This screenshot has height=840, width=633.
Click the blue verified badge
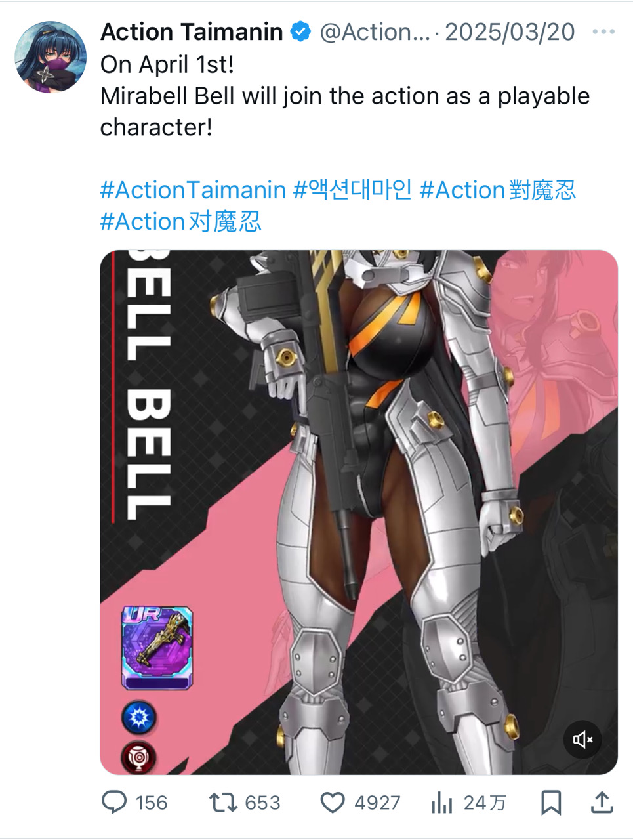click(x=300, y=31)
